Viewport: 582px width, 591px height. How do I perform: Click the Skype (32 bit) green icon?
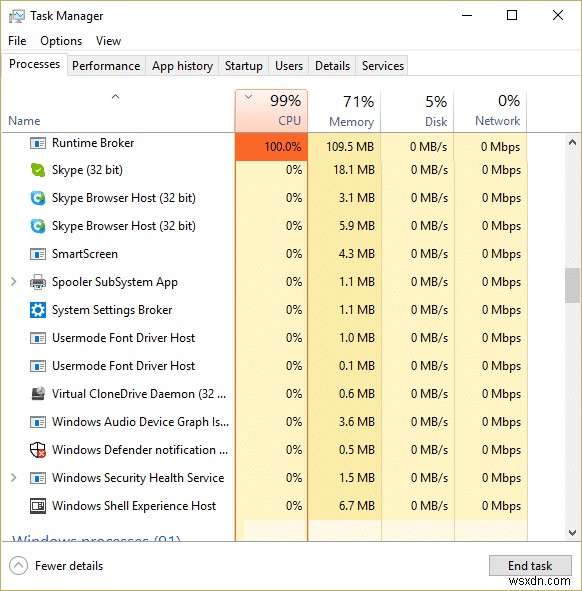(x=38, y=170)
